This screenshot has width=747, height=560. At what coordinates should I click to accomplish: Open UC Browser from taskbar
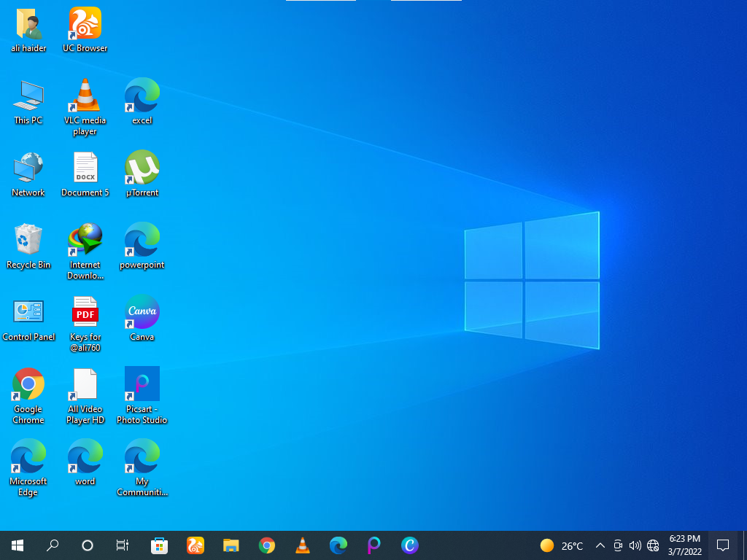[196, 545]
